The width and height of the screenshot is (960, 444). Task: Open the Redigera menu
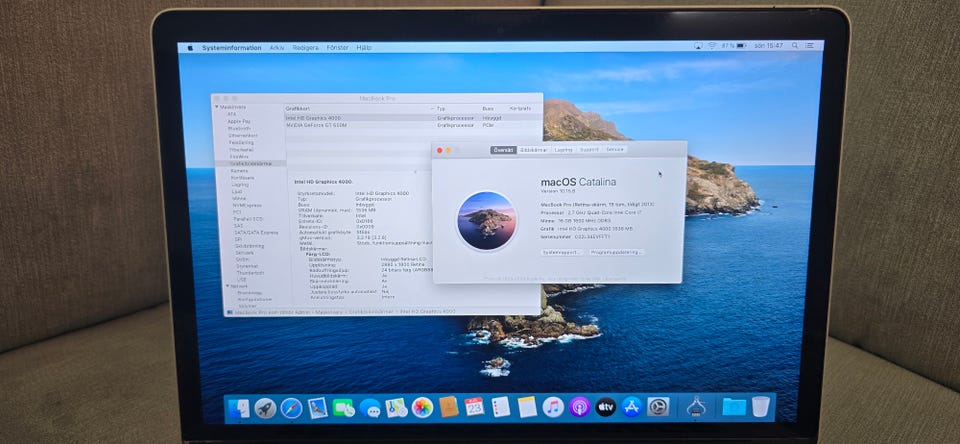[x=305, y=48]
